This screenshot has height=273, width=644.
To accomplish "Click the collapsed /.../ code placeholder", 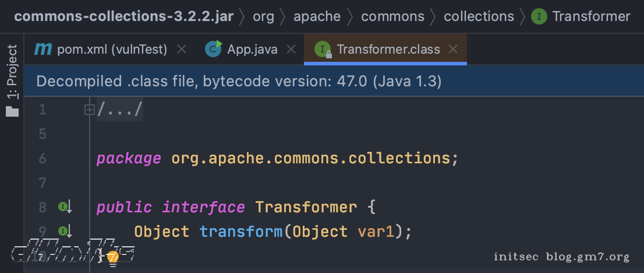I will [x=120, y=110].
